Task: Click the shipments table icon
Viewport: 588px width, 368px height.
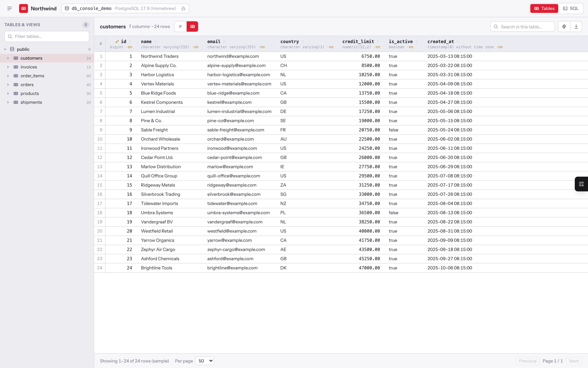Action: pos(16,102)
